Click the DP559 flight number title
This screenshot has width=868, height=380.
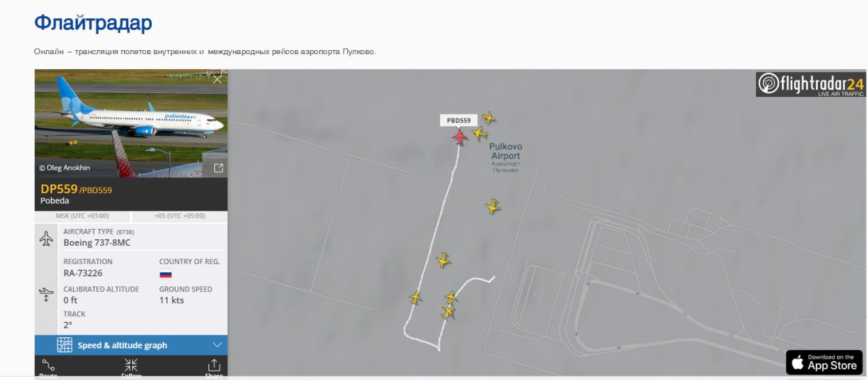(x=59, y=189)
